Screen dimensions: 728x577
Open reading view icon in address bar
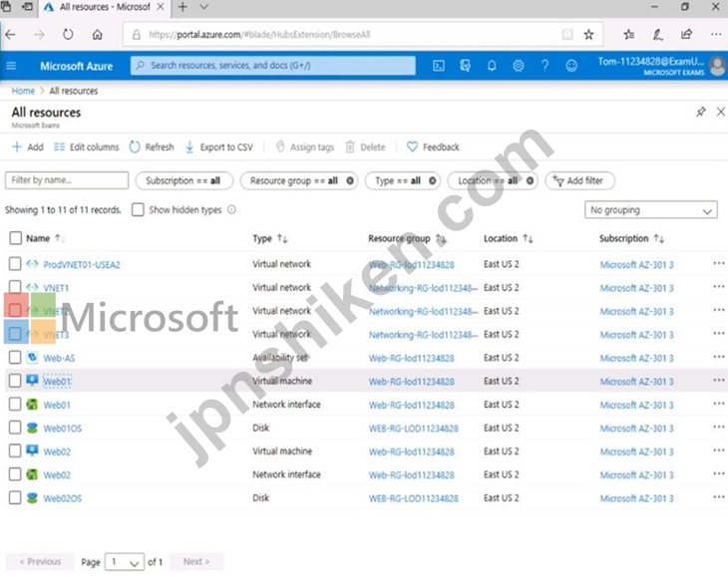567,34
